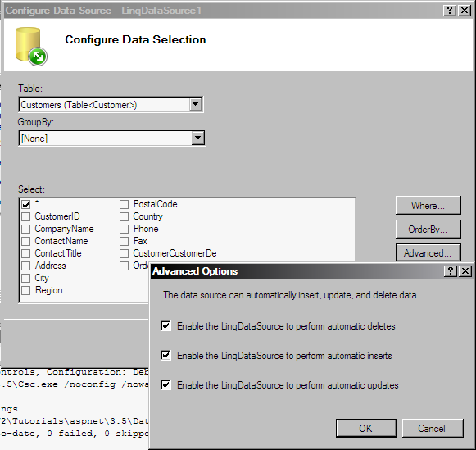476x450 pixels.
Task: Click the Customers (Table<Customer>) combo box field
Action: 111,105
